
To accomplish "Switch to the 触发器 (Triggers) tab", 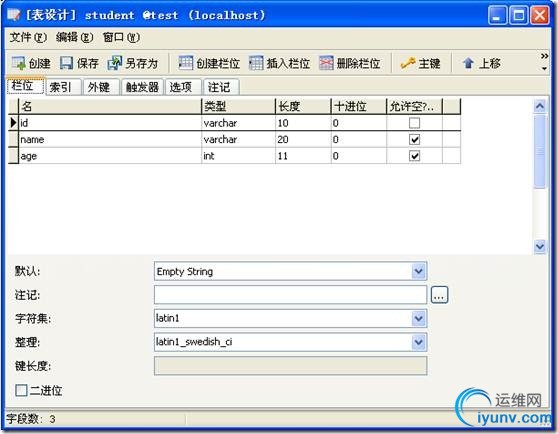I will 142,87.
